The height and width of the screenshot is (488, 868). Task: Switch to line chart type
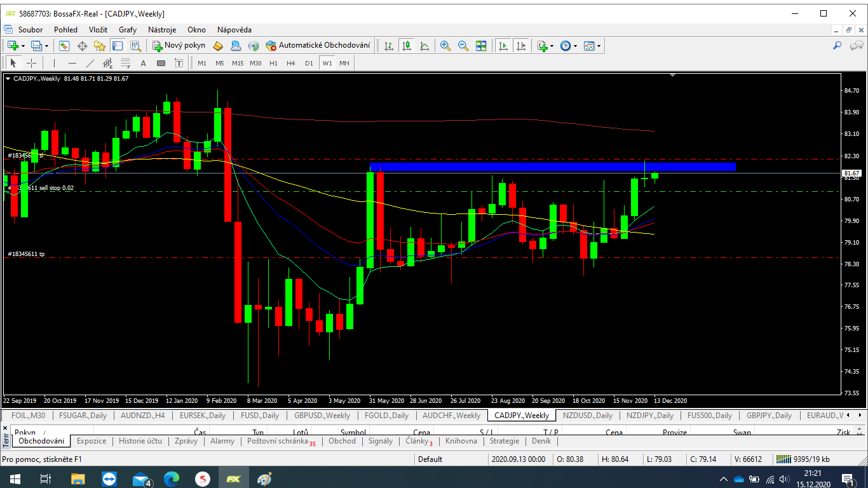[424, 46]
